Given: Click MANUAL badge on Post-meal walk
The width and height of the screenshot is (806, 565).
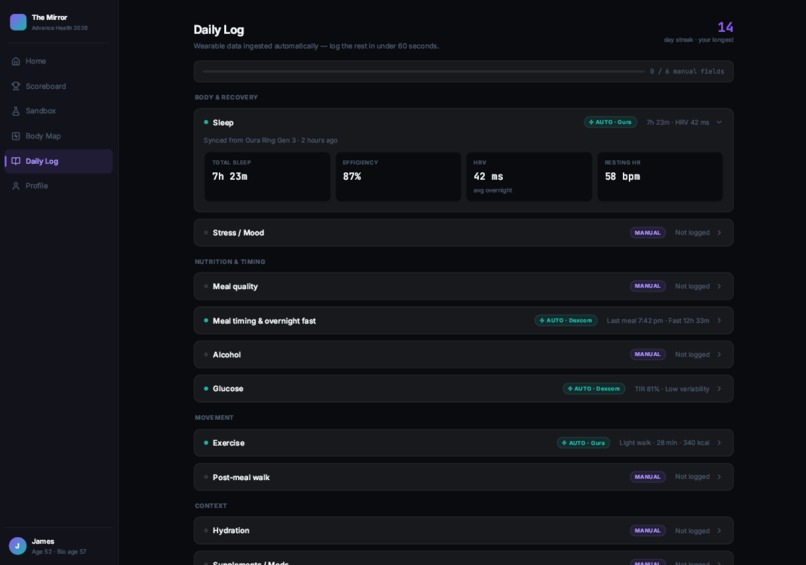Looking at the screenshot, I should click(647, 477).
